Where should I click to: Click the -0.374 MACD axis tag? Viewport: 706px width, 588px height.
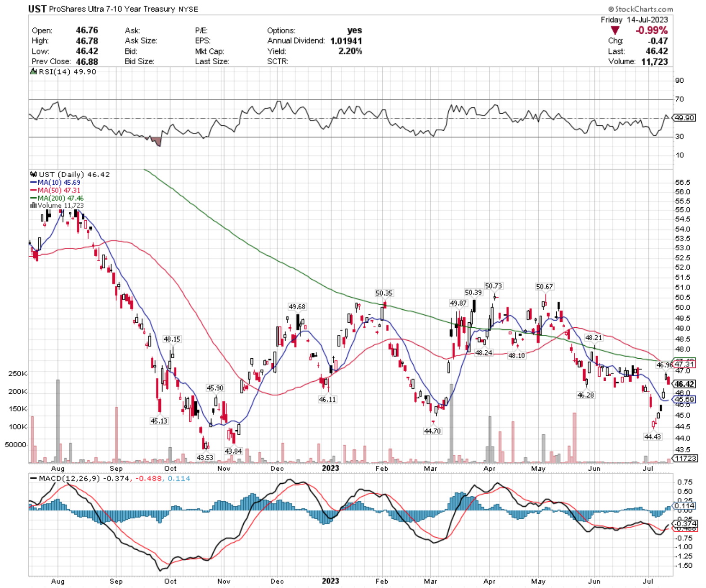pyautogui.click(x=684, y=524)
